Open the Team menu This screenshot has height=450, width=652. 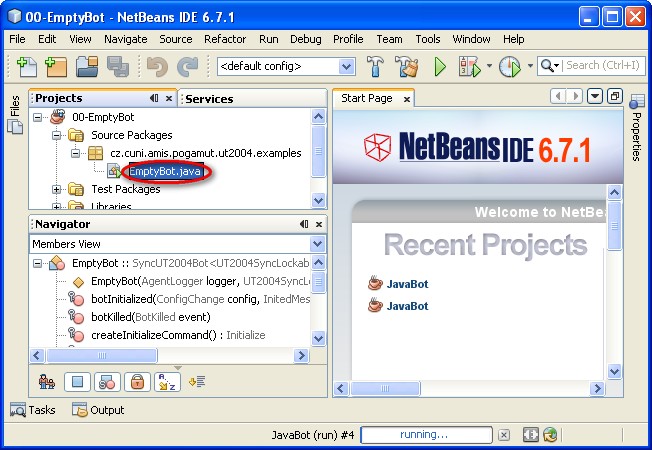point(389,39)
